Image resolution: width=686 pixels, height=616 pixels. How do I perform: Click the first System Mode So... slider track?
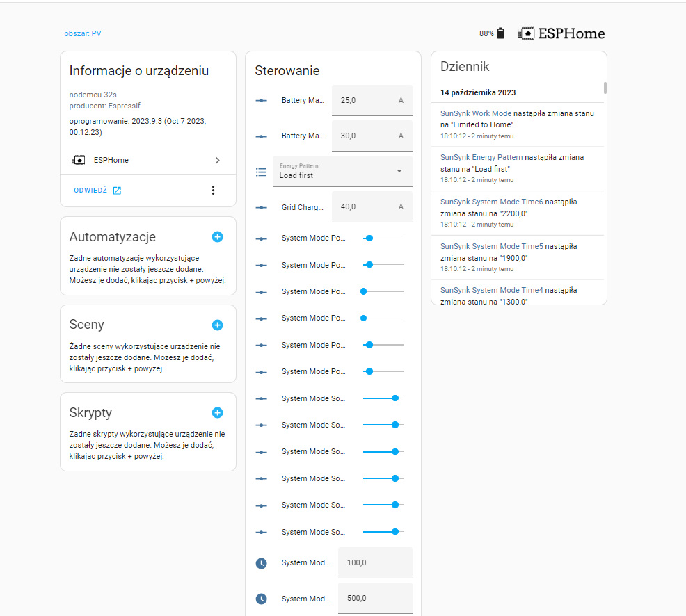coord(383,398)
